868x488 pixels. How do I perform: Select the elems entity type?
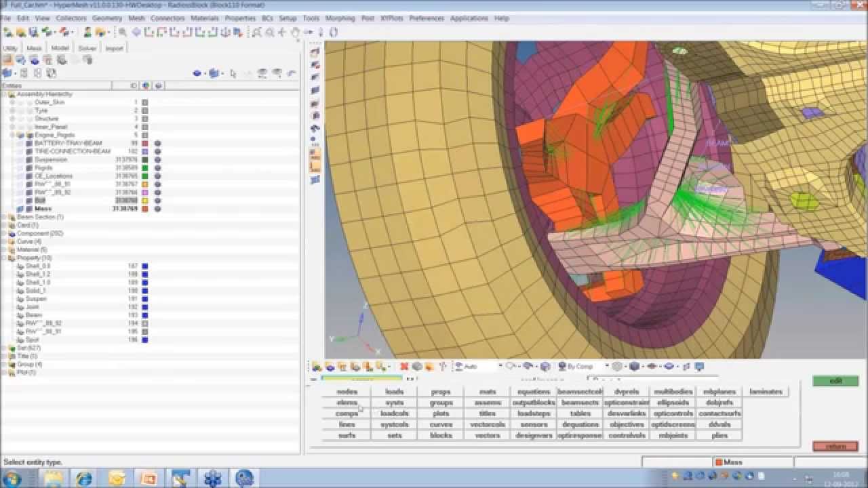(x=347, y=403)
